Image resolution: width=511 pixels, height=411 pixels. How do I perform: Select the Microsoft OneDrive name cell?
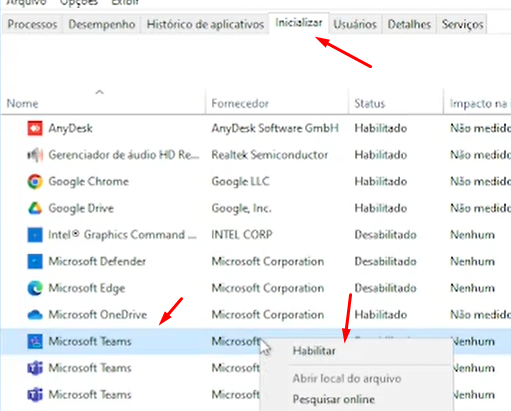pyautogui.click(x=98, y=315)
